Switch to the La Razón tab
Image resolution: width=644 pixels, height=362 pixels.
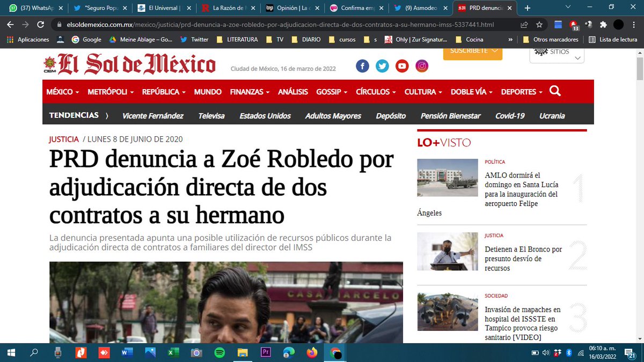[229, 8]
